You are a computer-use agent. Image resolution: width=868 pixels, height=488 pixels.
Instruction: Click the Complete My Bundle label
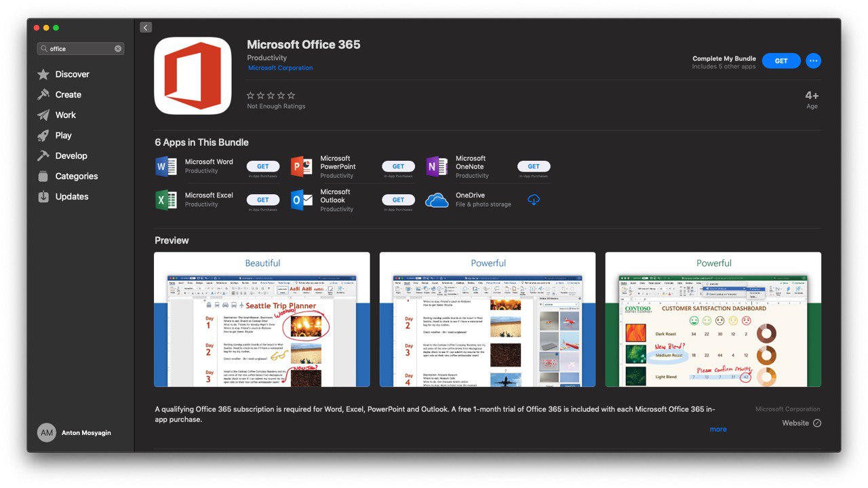pyautogui.click(x=724, y=58)
